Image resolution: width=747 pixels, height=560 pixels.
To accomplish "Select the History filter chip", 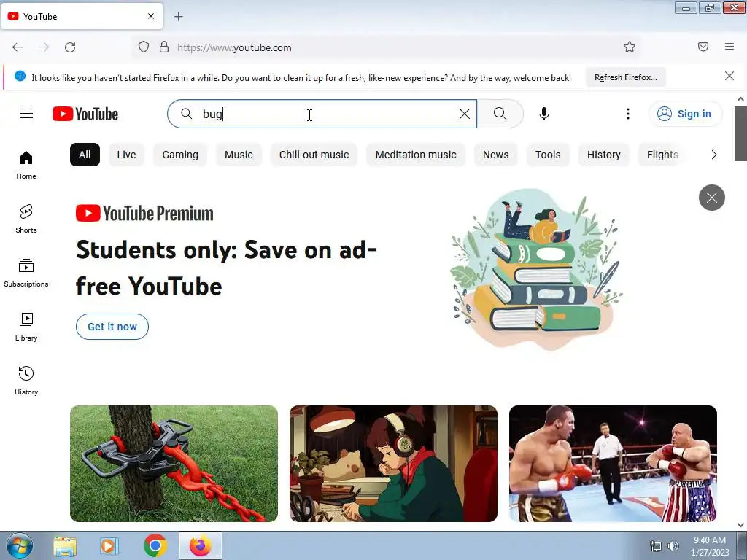I will (x=603, y=155).
